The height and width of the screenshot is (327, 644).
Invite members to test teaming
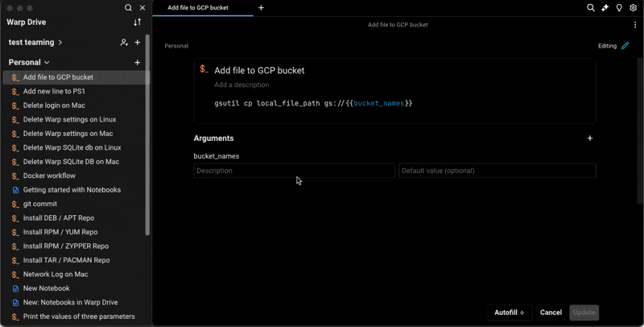point(124,42)
